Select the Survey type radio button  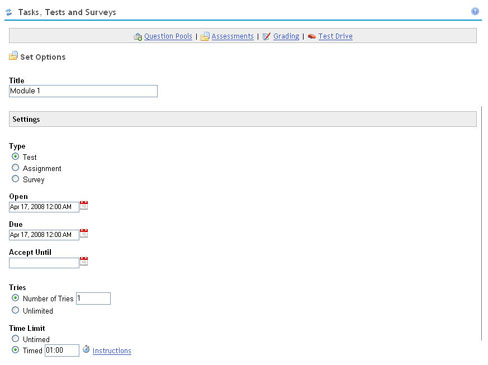pos(15,179)
